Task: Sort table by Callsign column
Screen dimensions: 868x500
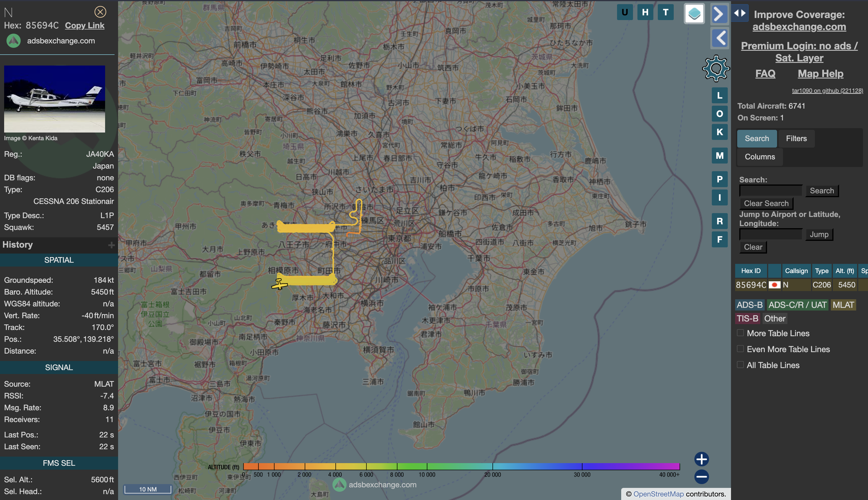Action: click(x=796, y=271)
